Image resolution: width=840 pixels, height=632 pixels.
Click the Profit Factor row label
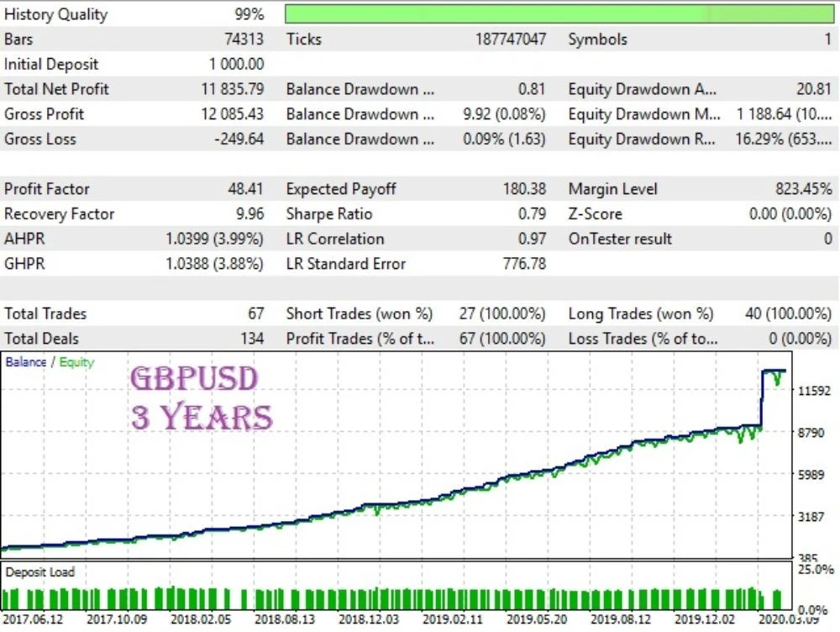[46, 189]
